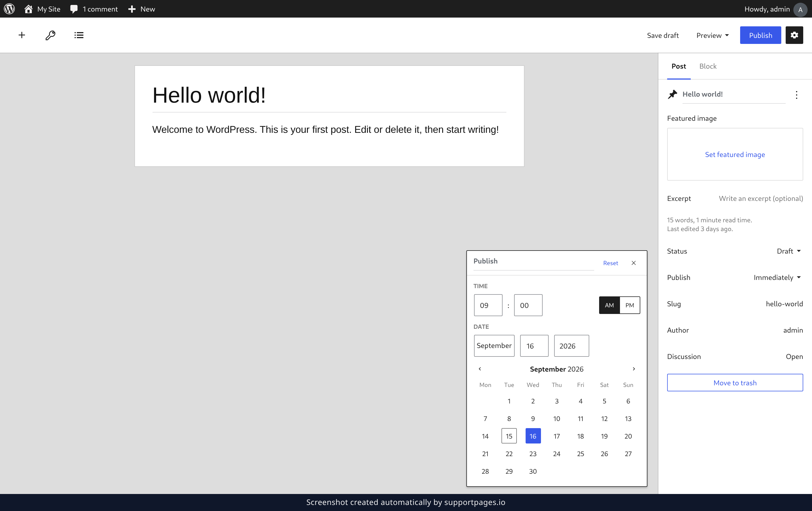Select AM time option
This screenshot has width=812, height=511.
(x=609, y=305)
